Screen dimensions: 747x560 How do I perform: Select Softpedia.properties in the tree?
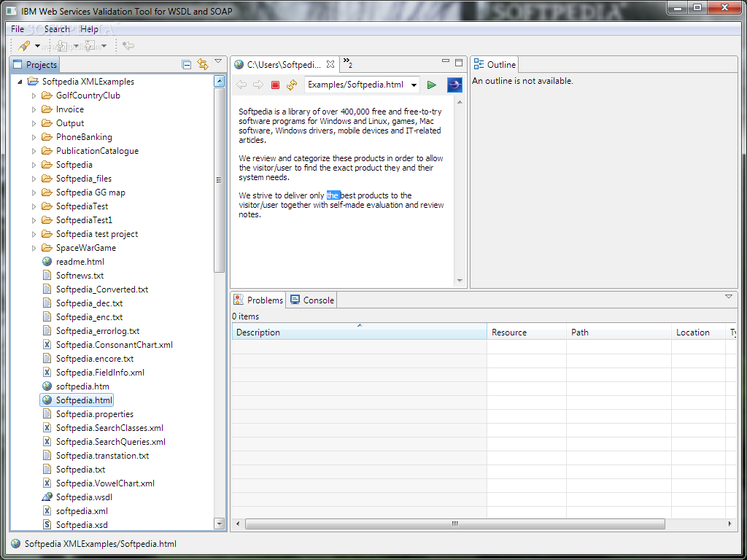coord(95,414)
